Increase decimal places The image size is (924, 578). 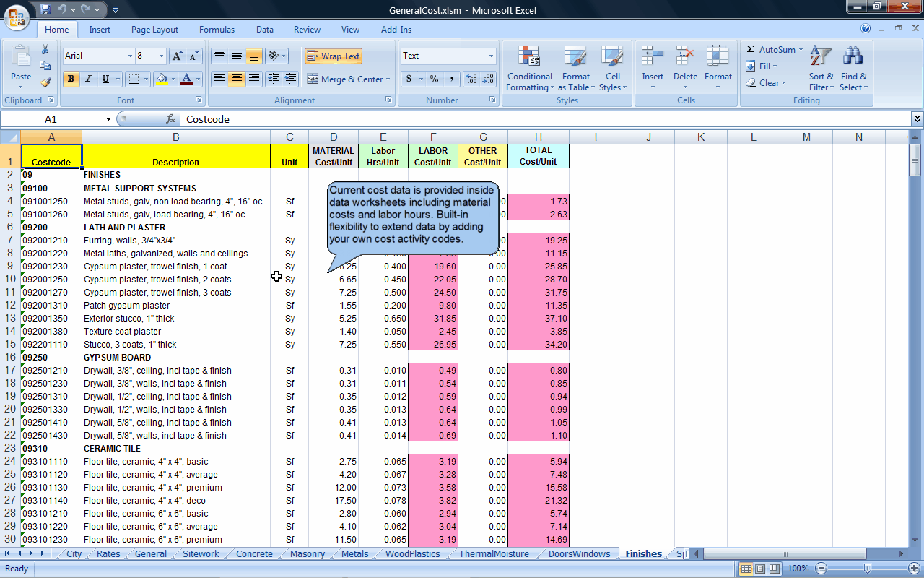point(471,79)
